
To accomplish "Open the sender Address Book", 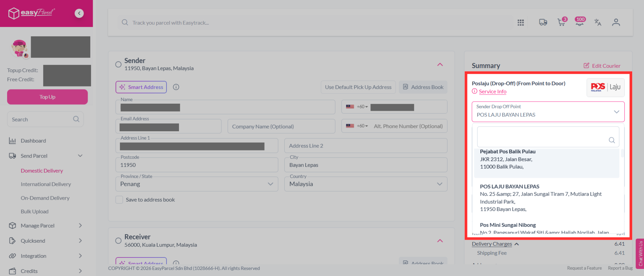I will tap(423, 87).
